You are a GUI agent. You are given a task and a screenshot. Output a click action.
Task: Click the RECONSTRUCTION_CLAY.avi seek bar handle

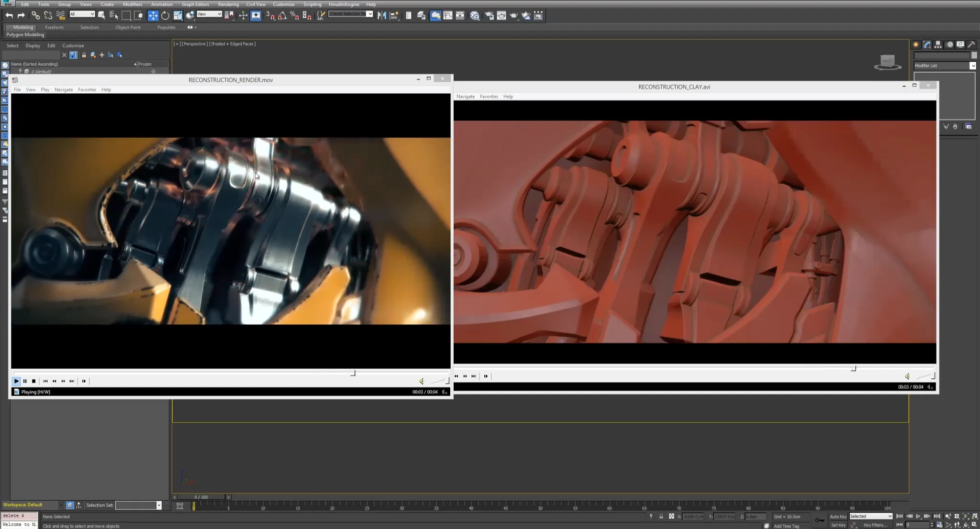click(854, 368)
